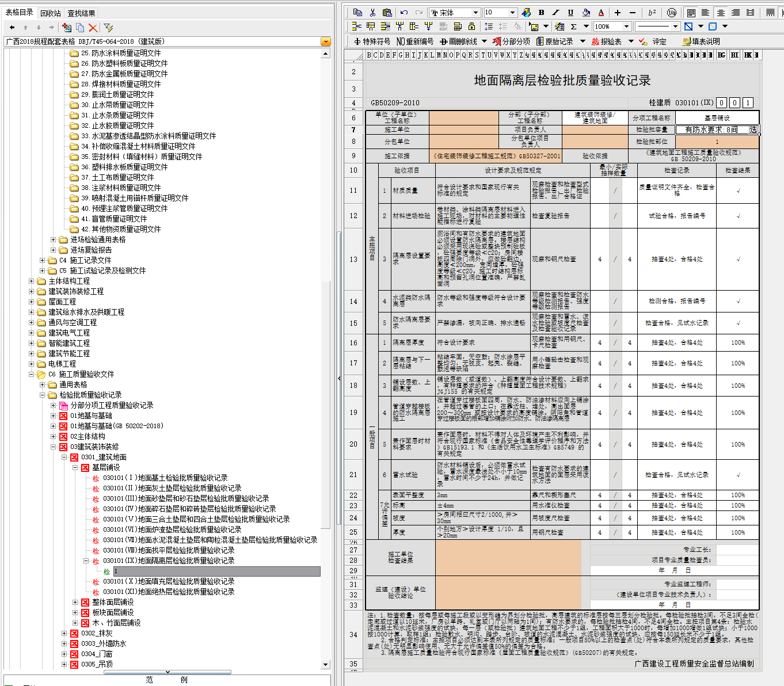Open the font name 宋体 dropdown
Image resolution: width=784 pixels, height=686 pixels.
coord(475,12)
